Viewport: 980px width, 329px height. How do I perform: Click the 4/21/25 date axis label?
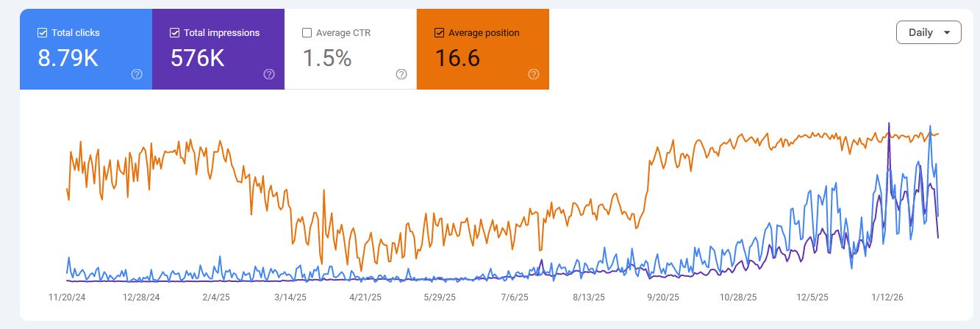tap(365, 297)
